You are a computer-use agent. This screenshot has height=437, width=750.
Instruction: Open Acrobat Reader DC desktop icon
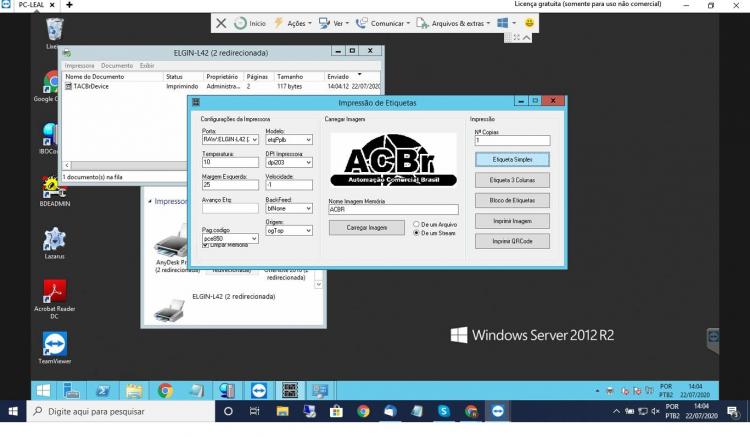coord(54,299)
